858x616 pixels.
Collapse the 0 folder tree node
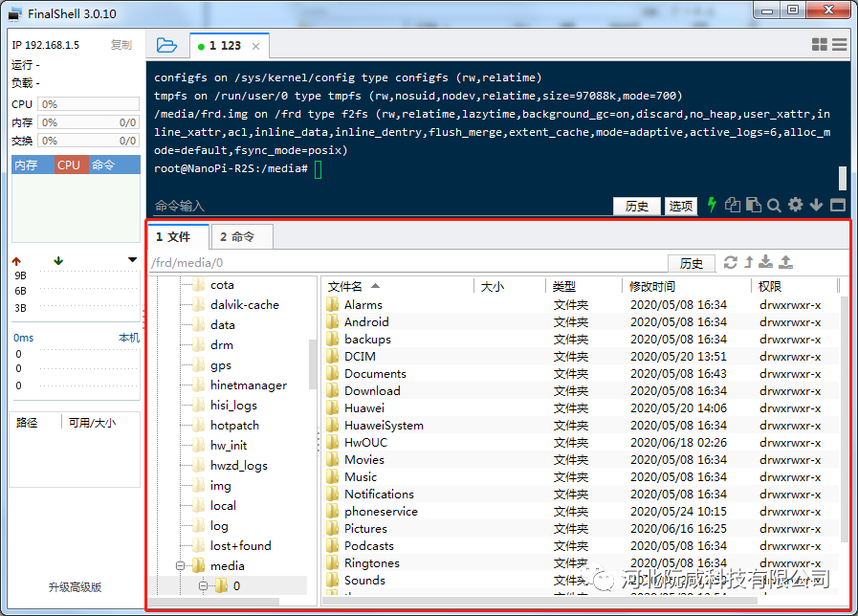[x=203, y=586]
